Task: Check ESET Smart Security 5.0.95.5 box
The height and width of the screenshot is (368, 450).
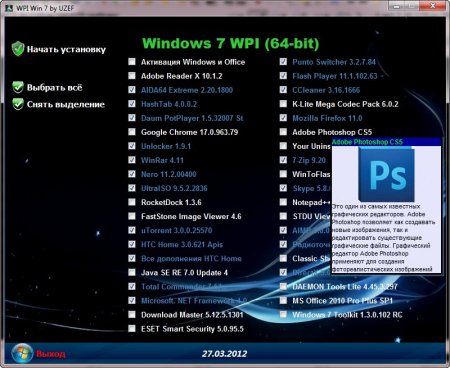Action: coord(132,329)
